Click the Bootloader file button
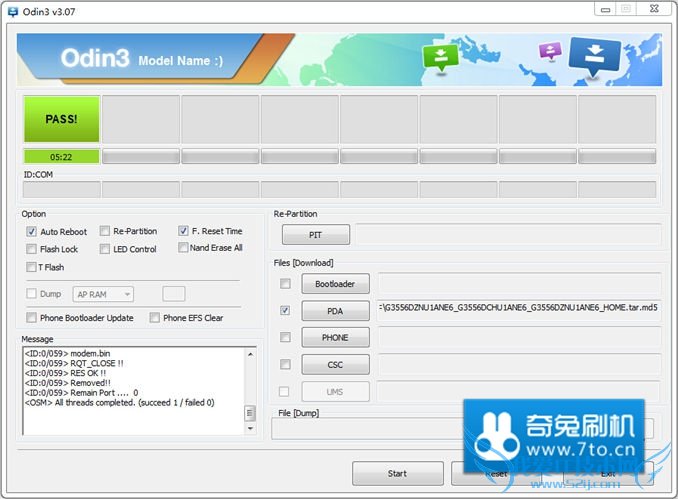 [336, 284]
